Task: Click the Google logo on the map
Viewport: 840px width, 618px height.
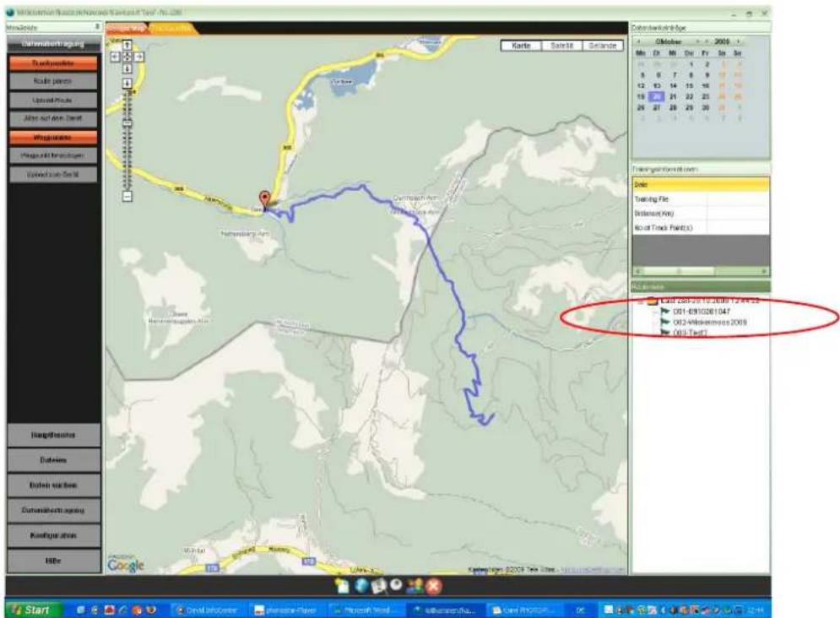Action: click(126, 565)
